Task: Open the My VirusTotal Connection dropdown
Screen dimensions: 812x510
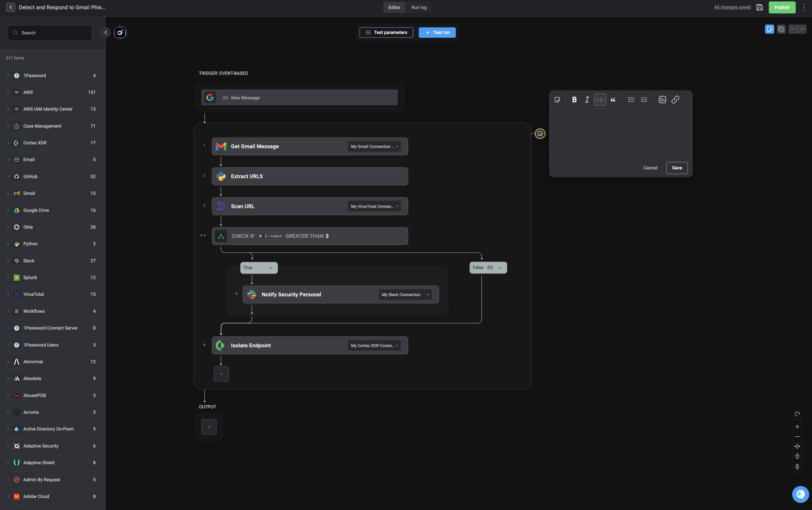Action: coord(375,206)
